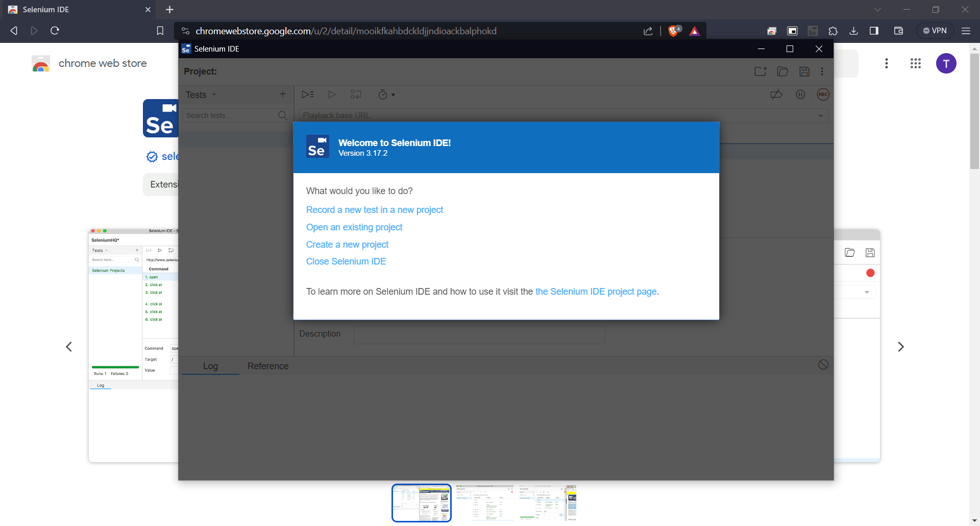Select the first screenshot thumbnail
Screen dimensions: 980x526
point(422,503)
